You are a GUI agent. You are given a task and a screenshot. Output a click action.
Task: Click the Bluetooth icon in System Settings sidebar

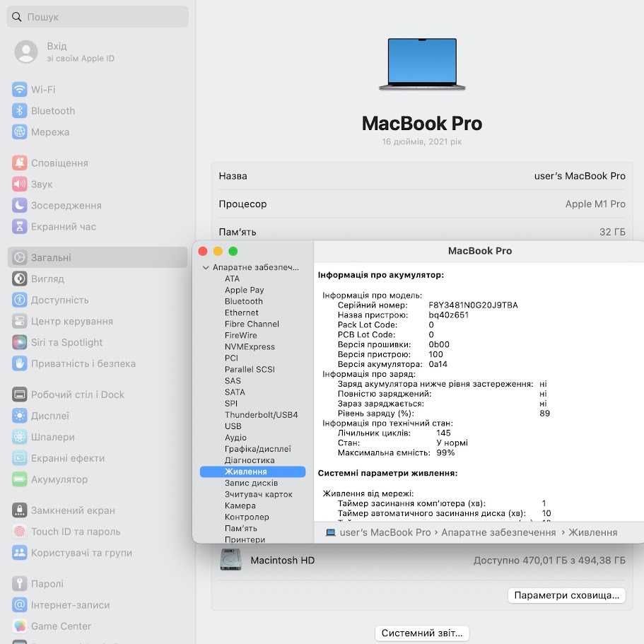coord(19,110)
